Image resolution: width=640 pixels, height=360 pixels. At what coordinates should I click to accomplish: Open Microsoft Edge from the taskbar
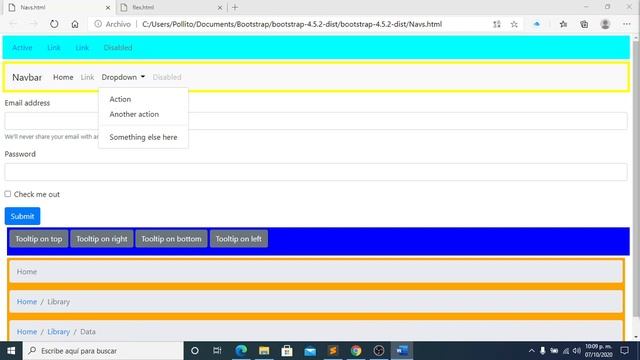click(x=241, y=351)
